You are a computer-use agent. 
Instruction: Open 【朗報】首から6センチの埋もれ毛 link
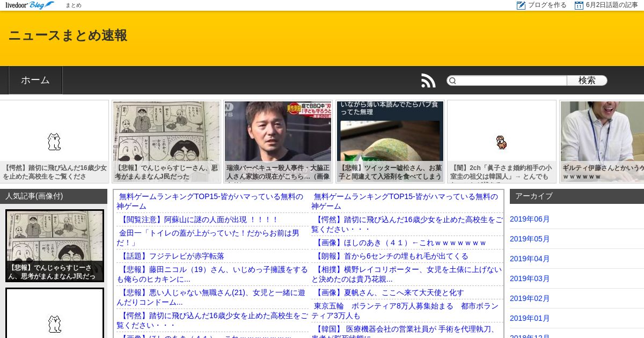point(390,256)
